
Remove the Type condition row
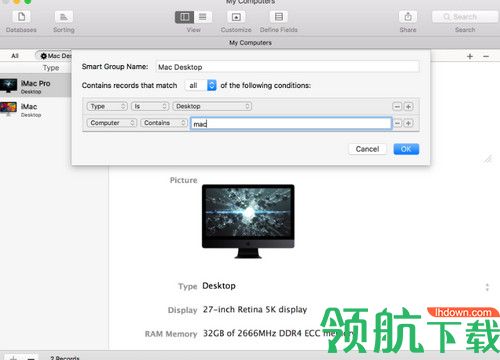pyautogui.click(x=397, y=107)
